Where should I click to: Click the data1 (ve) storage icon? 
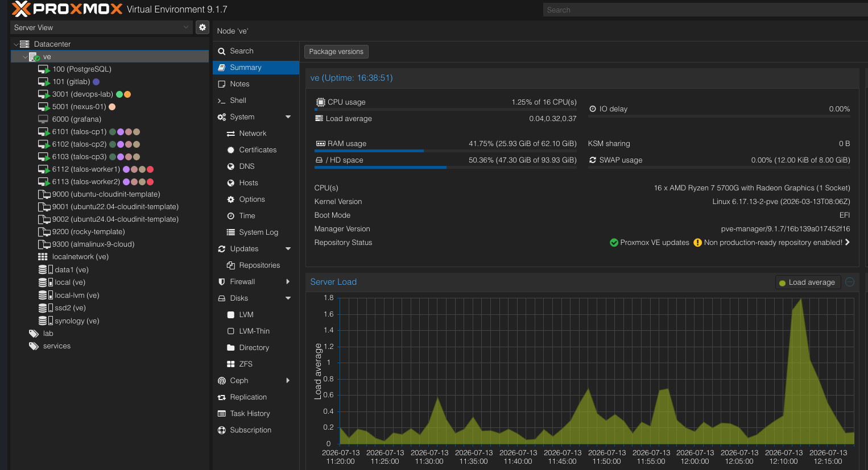pyautogui.click(x=46, y=270)
